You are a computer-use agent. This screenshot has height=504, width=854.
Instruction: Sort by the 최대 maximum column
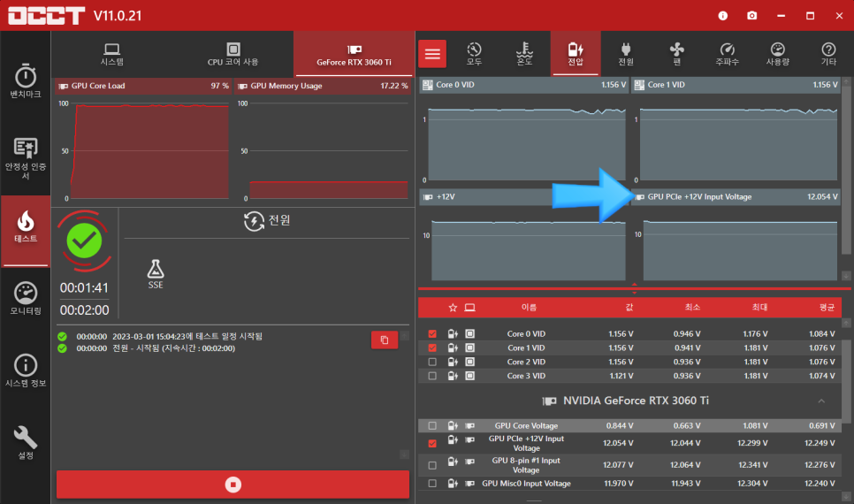(x=759, y=308)
